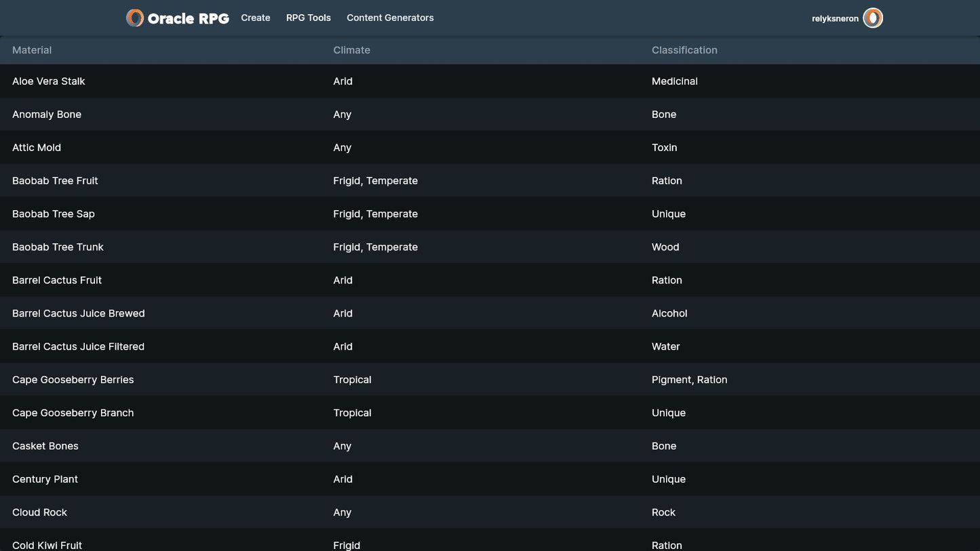Open the Create menu
The width and height of the screenshot is (980, 551).
[256, 18]
